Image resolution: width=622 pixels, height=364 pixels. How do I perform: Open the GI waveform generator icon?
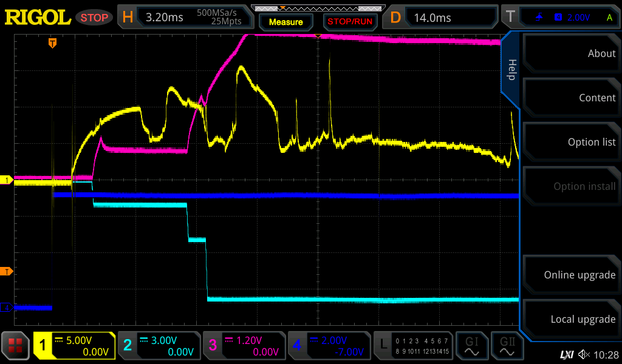pyautogui.click(x=471, y=346)
